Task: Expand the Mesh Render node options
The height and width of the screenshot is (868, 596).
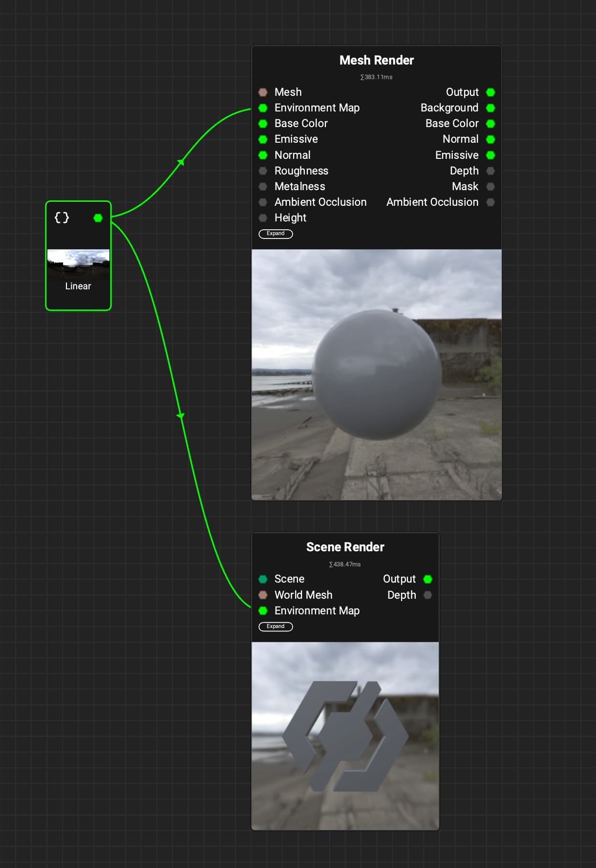Action: [x=276, y=234]
